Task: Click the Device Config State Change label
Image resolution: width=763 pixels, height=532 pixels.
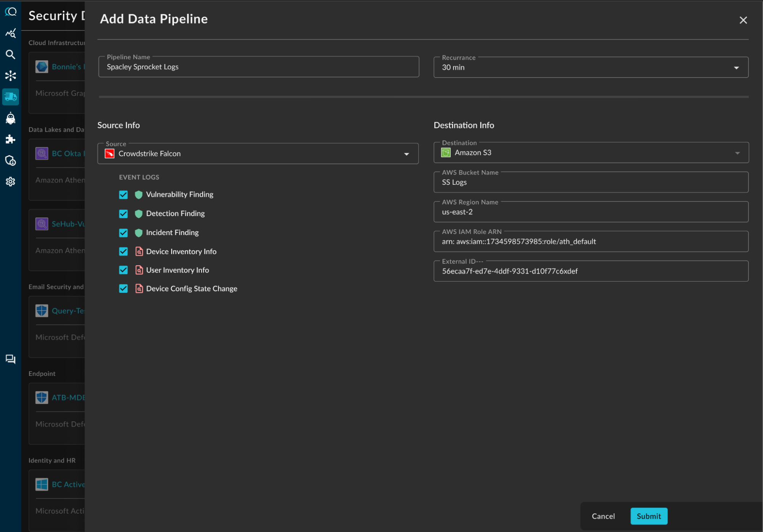Action: tap(192, 289)
